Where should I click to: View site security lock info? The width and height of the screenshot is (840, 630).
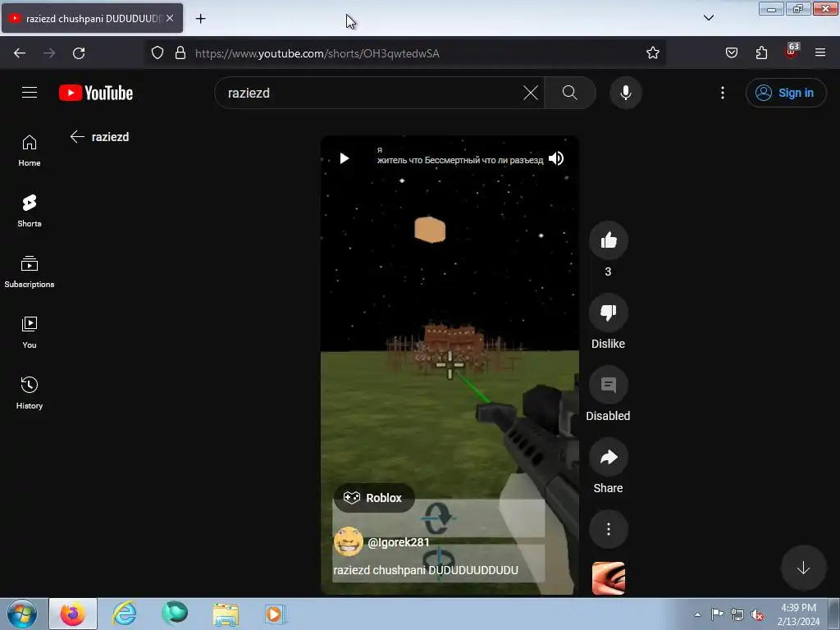tap(180, 52)
